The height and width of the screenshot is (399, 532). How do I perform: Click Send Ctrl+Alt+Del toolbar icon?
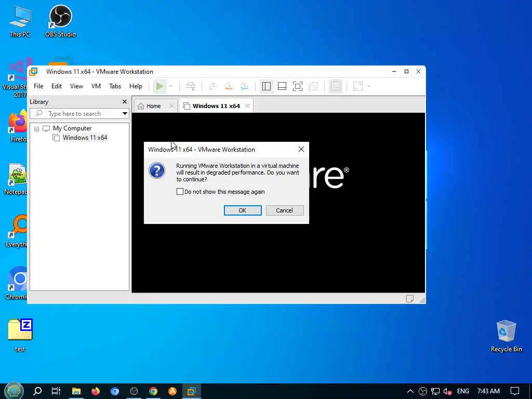click(191, 86)
